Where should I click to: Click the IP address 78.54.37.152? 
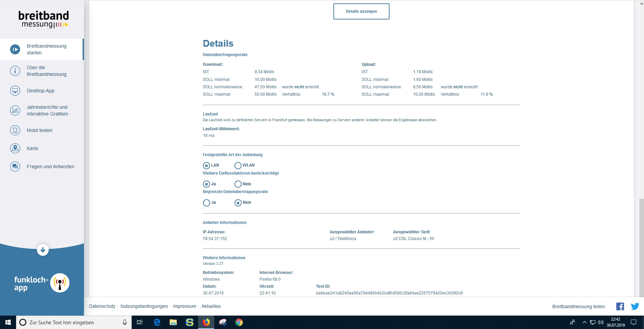[215, 239]
